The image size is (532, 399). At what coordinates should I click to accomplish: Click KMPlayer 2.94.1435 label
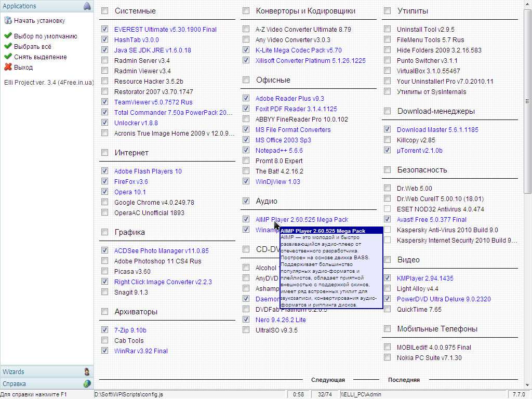tap(425, 278)
